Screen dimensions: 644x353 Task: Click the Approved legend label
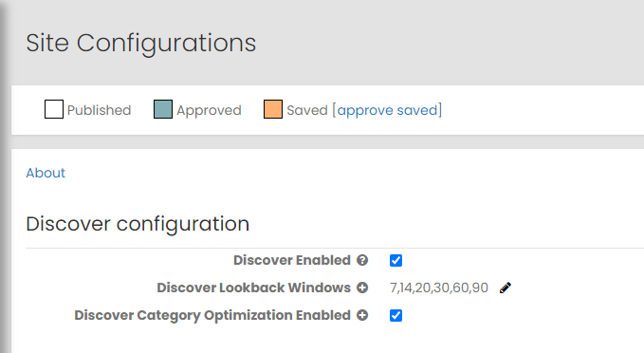click(209, 110)
